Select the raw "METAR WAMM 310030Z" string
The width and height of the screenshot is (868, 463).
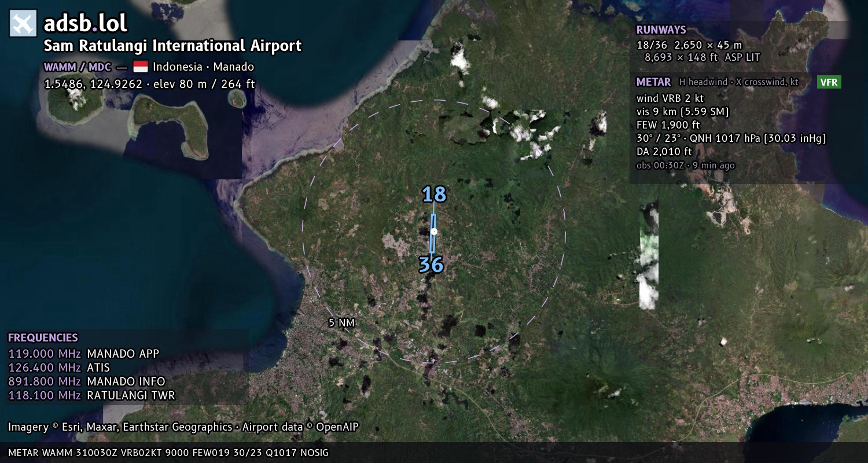pyautogui.click(x=168, y=453)
